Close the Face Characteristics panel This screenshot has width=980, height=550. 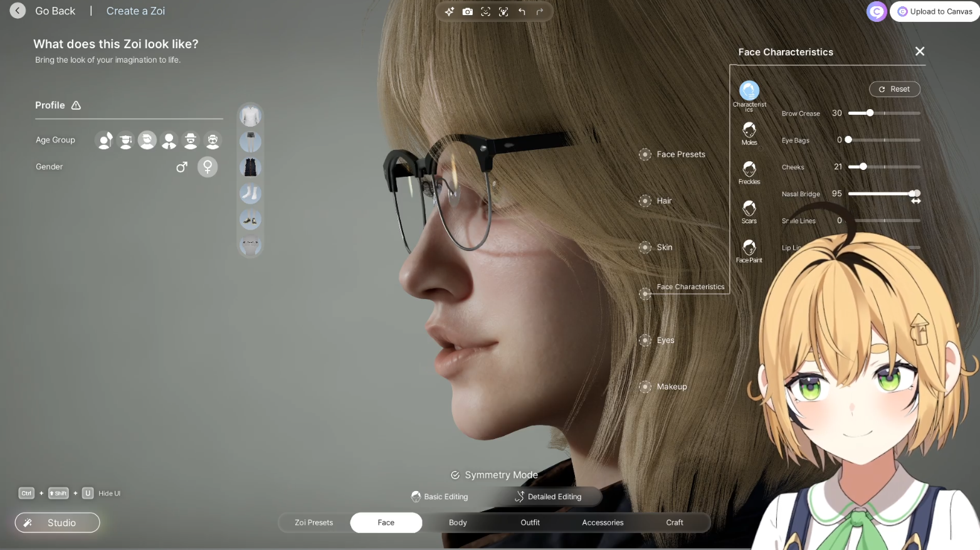click(920, 51)
